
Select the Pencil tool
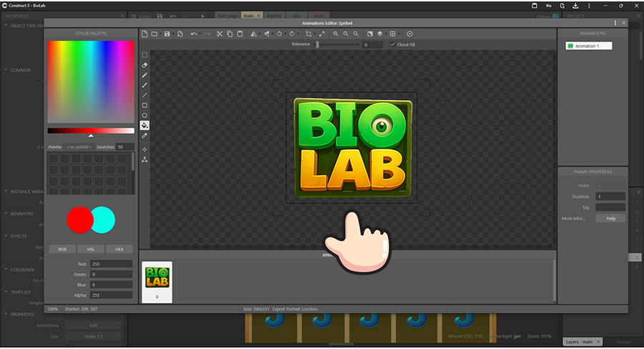(145, 74)
